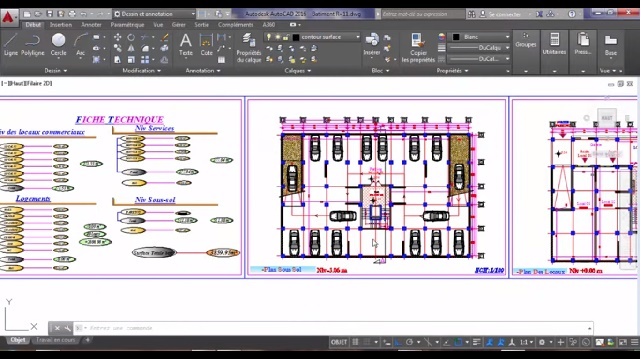Open the Insertion ribbon tab
The width and height of the screenshot is (641, 360).
(x=61, y=25)
